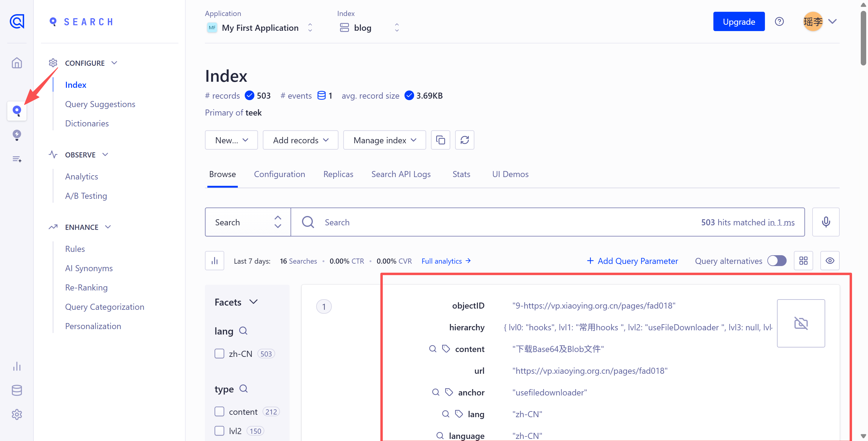Image resolution: width=868 pixels, height=441 pixels.
Task: Switch to the grid view icon
Action: pyautogui.click(x=803, y=261)
